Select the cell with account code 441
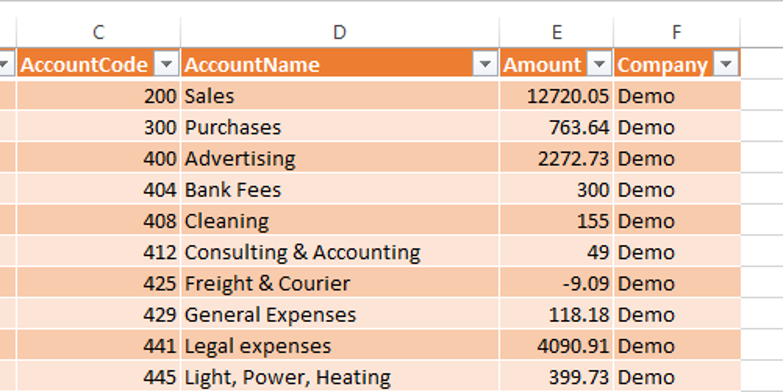 [x=98, y=346]
